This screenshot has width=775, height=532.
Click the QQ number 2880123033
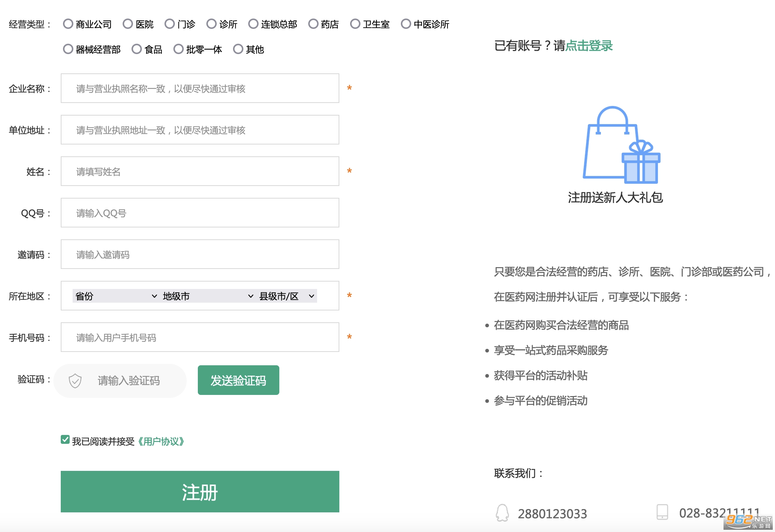[552, 514]
